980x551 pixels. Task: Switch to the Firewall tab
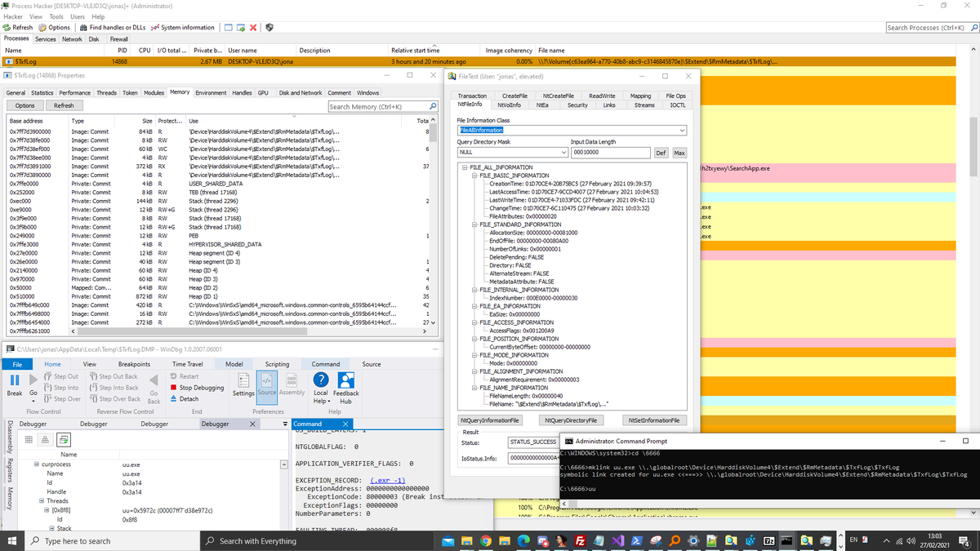click(118, 38)
